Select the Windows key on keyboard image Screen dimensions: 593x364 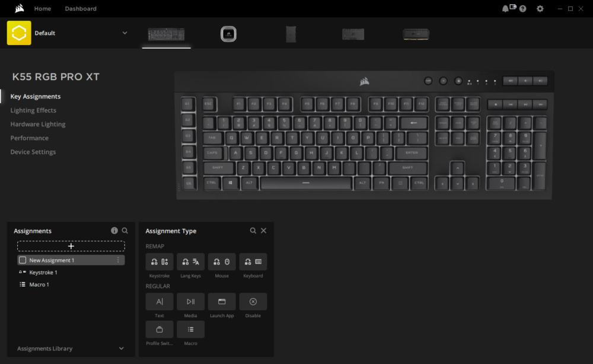230,183
